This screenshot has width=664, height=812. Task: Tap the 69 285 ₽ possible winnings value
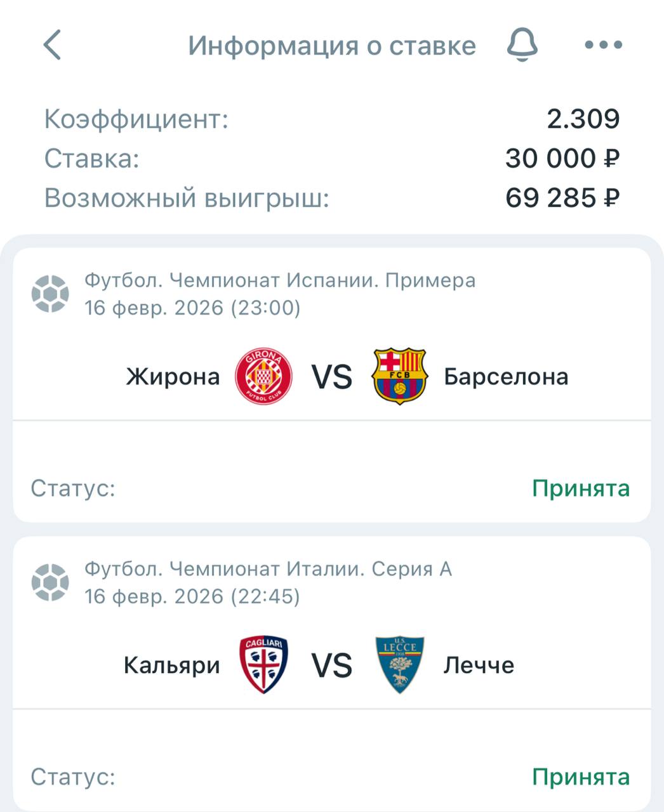(562, 199)
